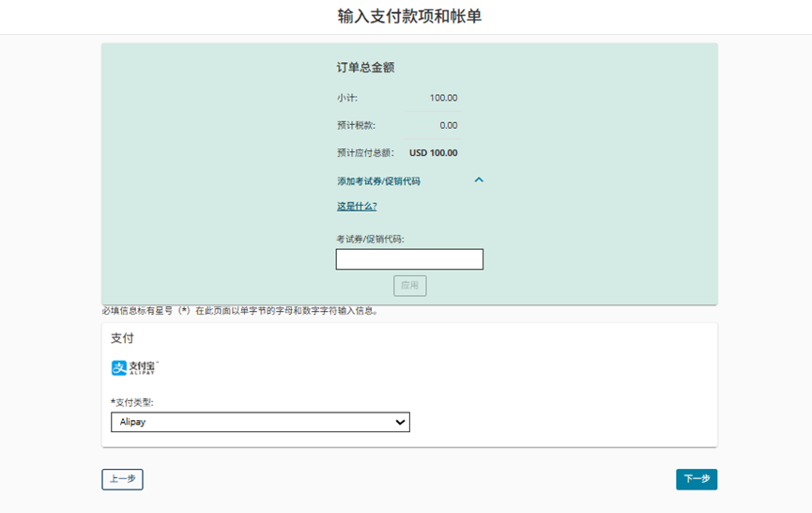The image size is (812, 513).
Task: Select the 0.00 estimated tax value
Action: [448, 125]
